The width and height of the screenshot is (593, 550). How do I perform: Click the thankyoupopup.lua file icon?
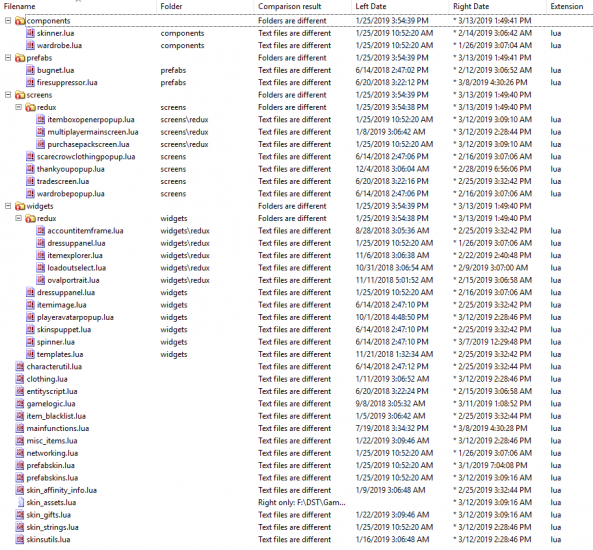coord(30,169)
